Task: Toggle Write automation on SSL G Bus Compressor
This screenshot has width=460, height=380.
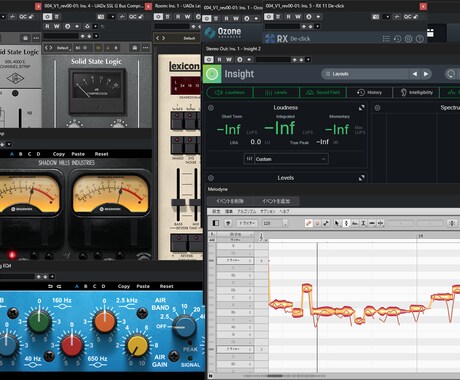Action: pos(56,26)
